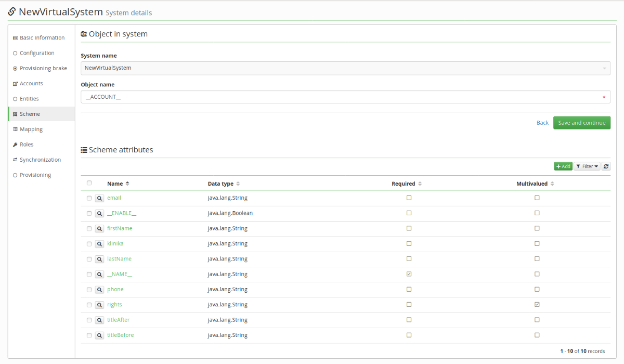Select the lastName row checkbox

89,259
